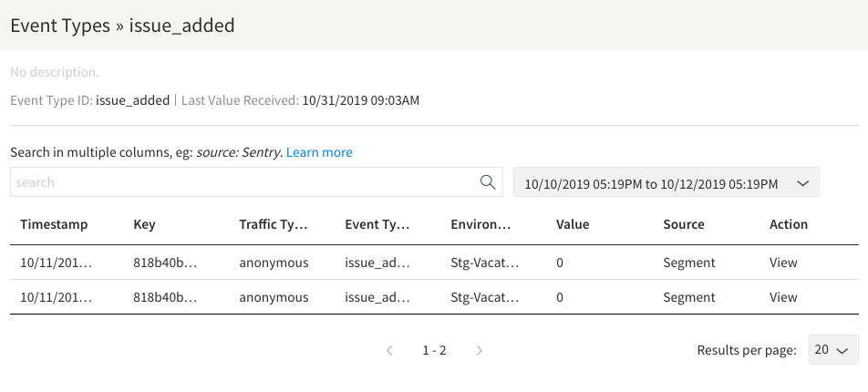The height and width of the screenshot is (392, 868).
Task: Go to next page arrow
Action: pyautogui.click(x=480, y=350)
